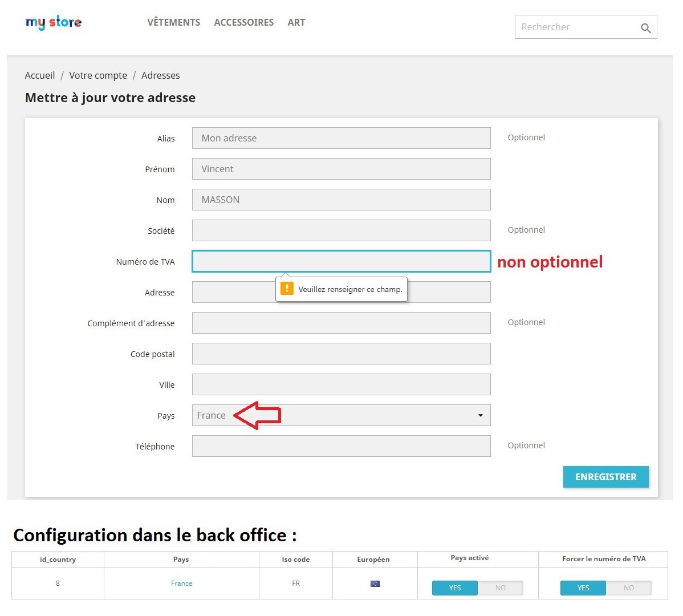Open the ART menu
The height and width of the screenshot is (616, 683).
tap(296, 23)
